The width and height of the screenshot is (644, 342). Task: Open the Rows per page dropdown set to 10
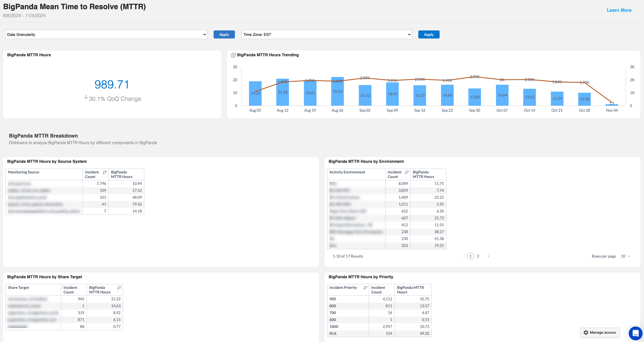click(x=625, y=256)
